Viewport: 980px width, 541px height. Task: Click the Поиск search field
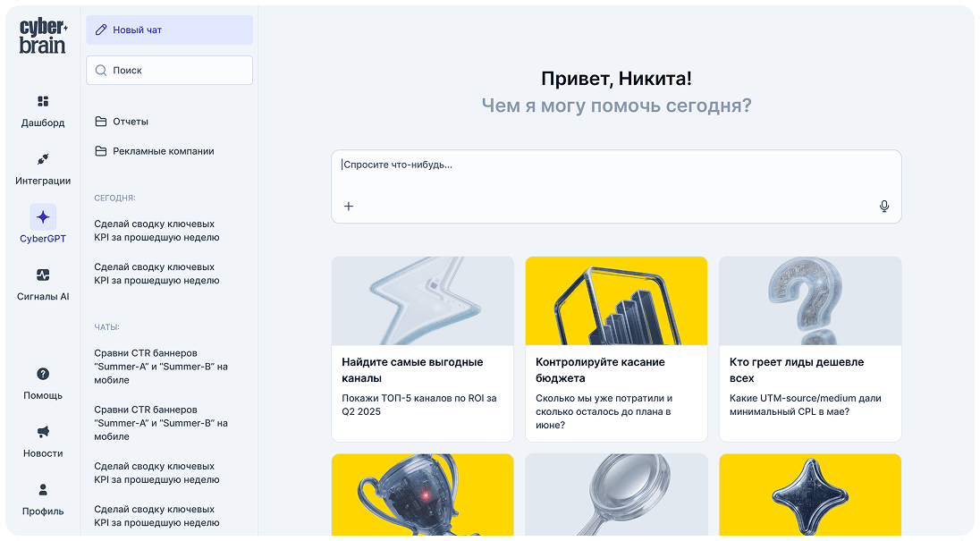[169, 70]
